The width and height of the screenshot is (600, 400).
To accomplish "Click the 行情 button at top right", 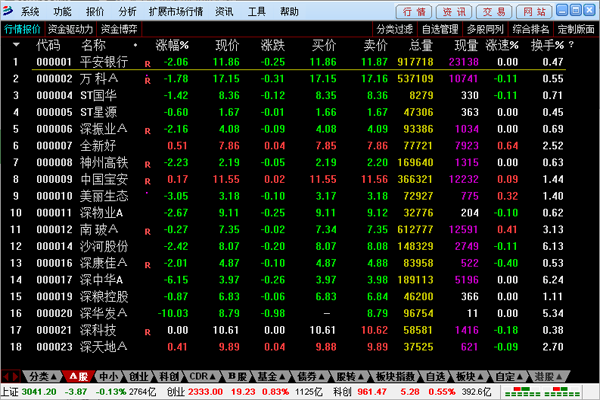I will click(x=414, y=12).
